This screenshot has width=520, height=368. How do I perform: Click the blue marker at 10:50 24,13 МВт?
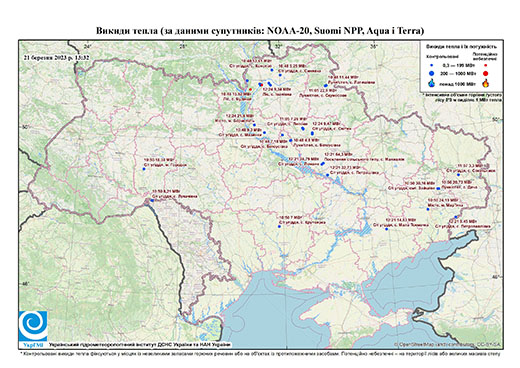[428, 209]
